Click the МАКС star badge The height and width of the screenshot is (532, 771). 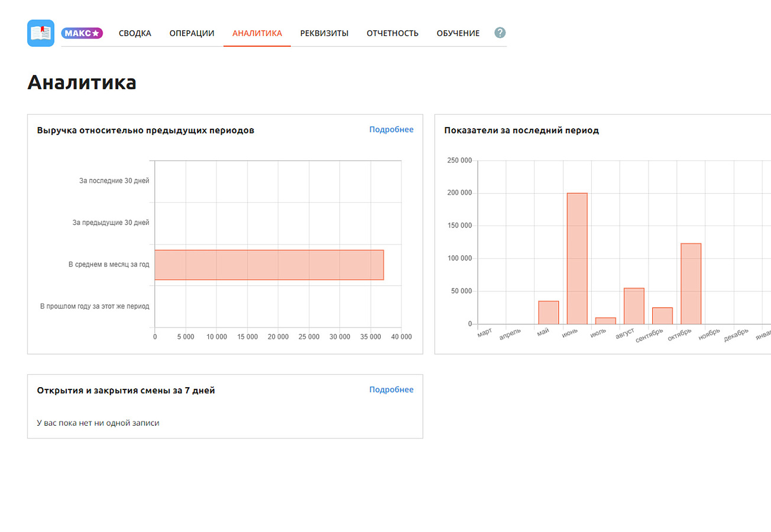pyautogui.click(x=82, y=33)
